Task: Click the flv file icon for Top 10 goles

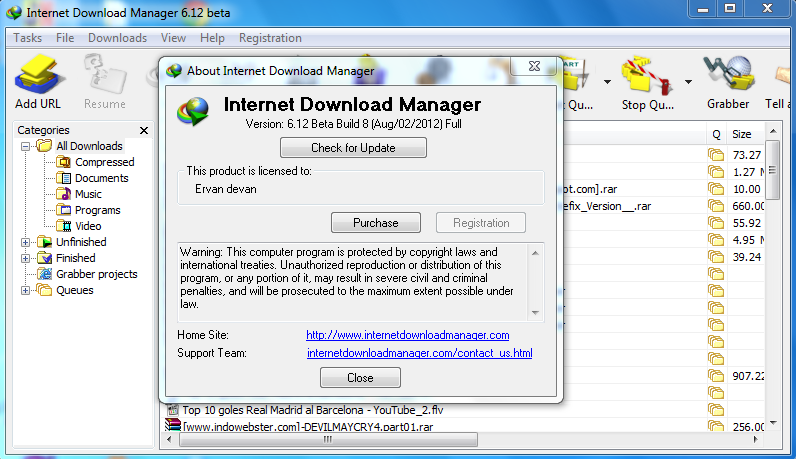Action: pyautogui.click(x=173, y=410)
